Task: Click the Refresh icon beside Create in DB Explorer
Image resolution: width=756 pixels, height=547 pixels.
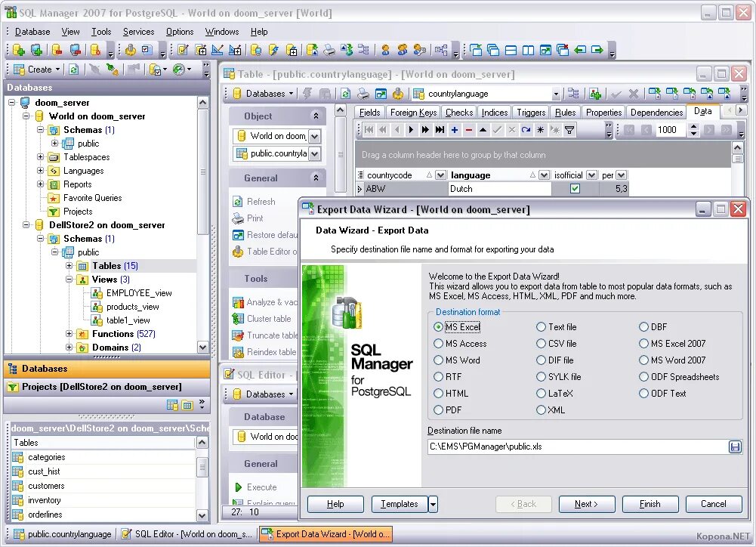Action: click(x=74, y=70)
